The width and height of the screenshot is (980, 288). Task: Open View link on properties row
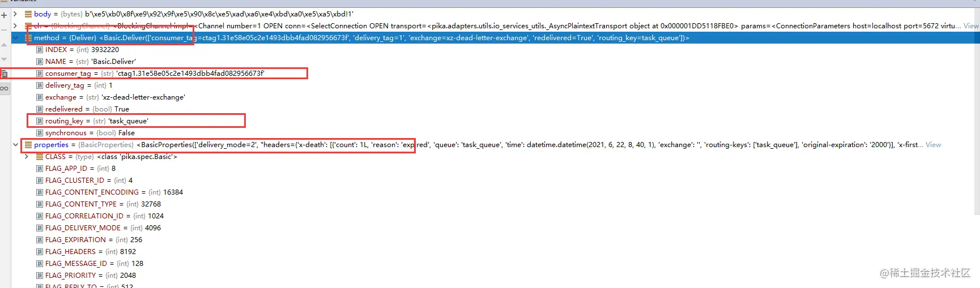click(x=934, y=145)
